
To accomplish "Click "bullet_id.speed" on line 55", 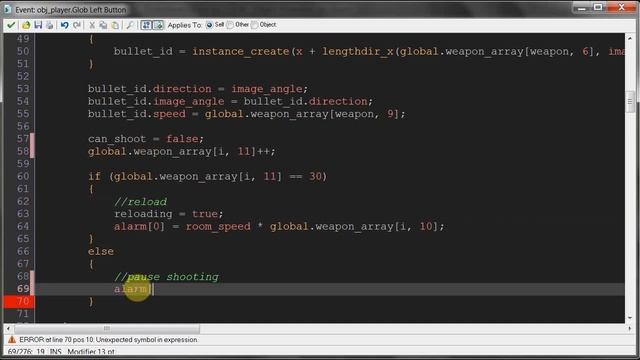I will click(137, 114).
